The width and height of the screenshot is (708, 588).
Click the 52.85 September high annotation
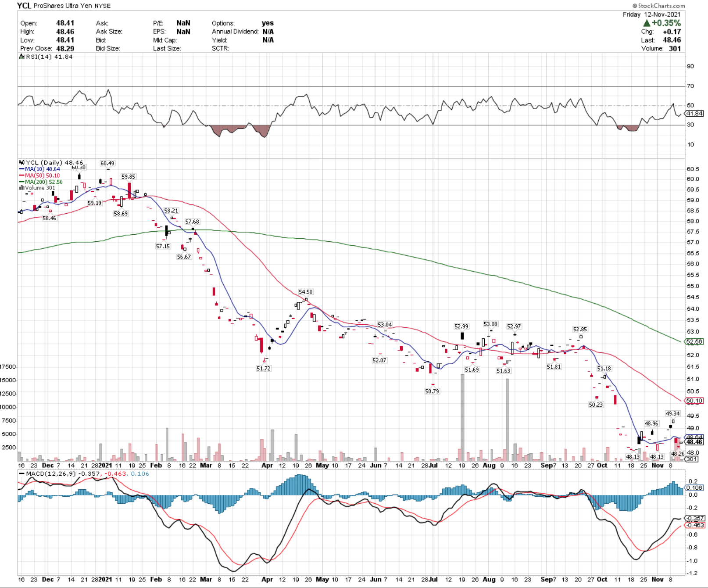coord(580,329)
